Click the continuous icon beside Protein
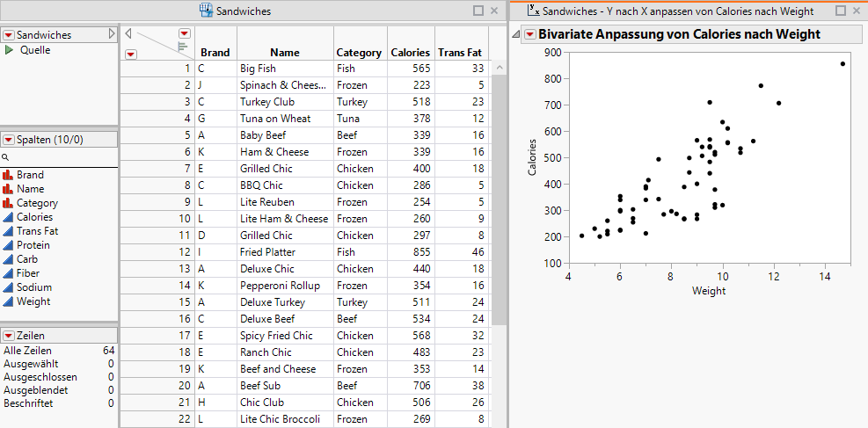The image size is (868, 428). tap(8, 245)
